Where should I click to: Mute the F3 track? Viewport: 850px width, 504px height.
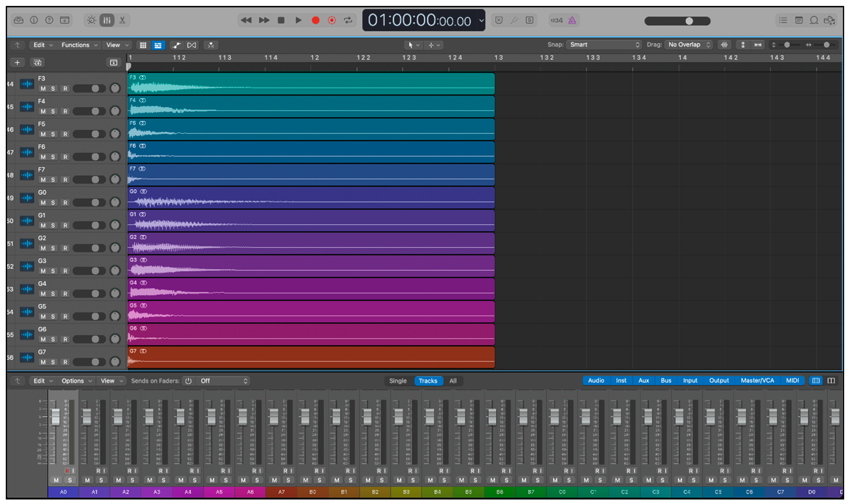point(43,89)
